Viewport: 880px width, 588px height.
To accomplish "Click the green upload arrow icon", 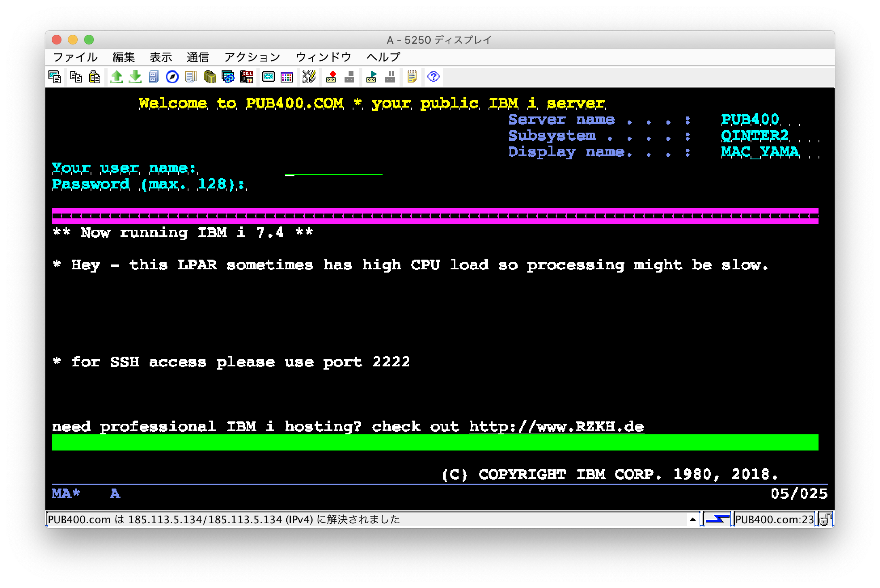I will click(116, 77).
